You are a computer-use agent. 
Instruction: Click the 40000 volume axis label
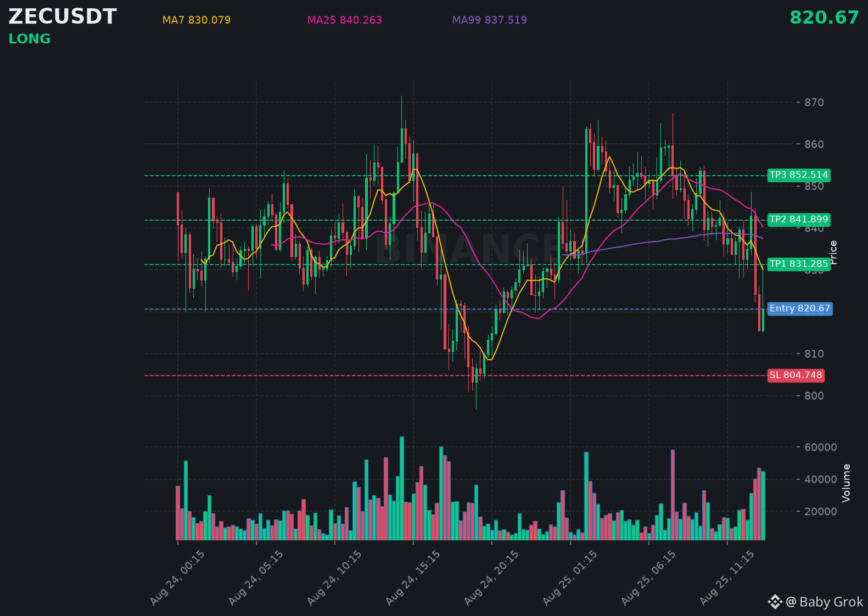(821, 479)
